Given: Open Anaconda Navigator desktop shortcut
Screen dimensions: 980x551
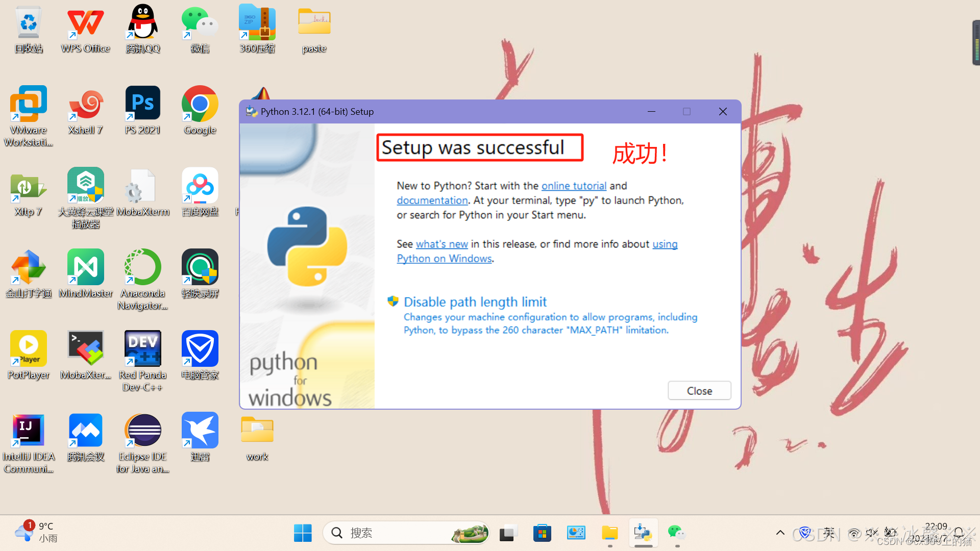Looking at the screenshot, I should point(142,268).
